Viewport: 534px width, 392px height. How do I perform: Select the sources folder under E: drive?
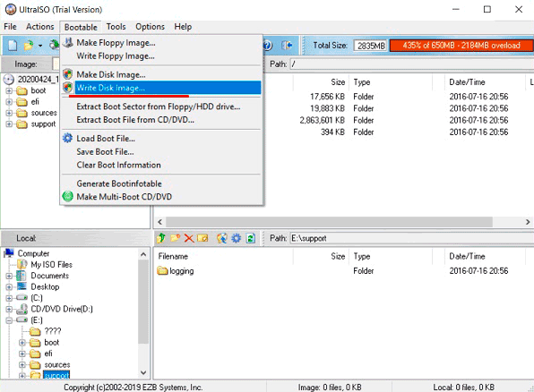[x=56, y=365]
